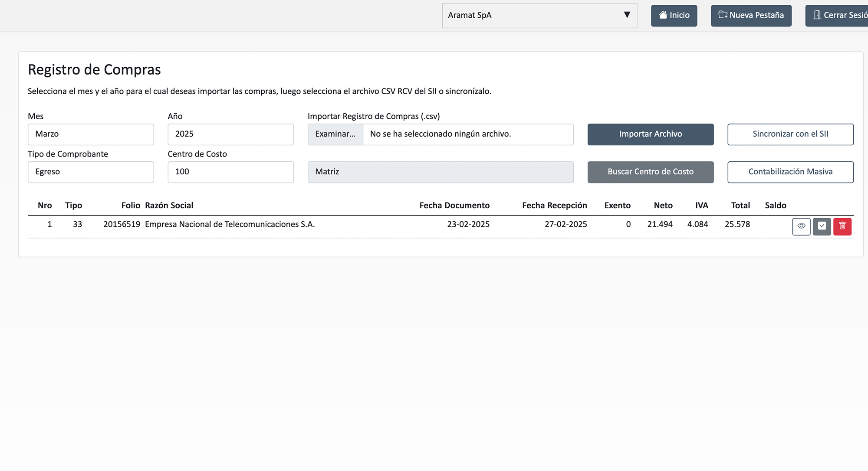The image size is (868, 471).
Task: Click Buscar Centro de Costo button
Action: [650, 172]
